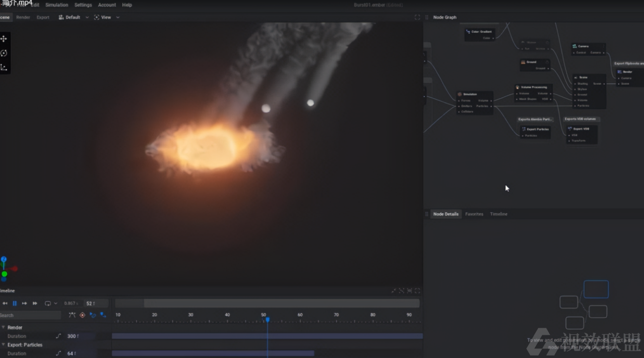The width and height of the screenshot is (644, 358).
Task: Open the loop mode dropdown arrow
Action: pyautogui.click(x=56, y=303)
